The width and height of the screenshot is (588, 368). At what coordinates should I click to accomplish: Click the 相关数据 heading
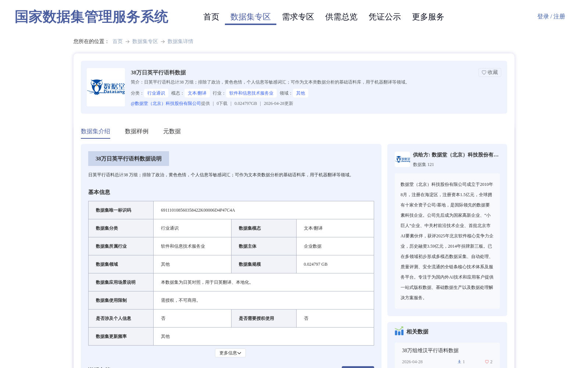click(417, 332)
